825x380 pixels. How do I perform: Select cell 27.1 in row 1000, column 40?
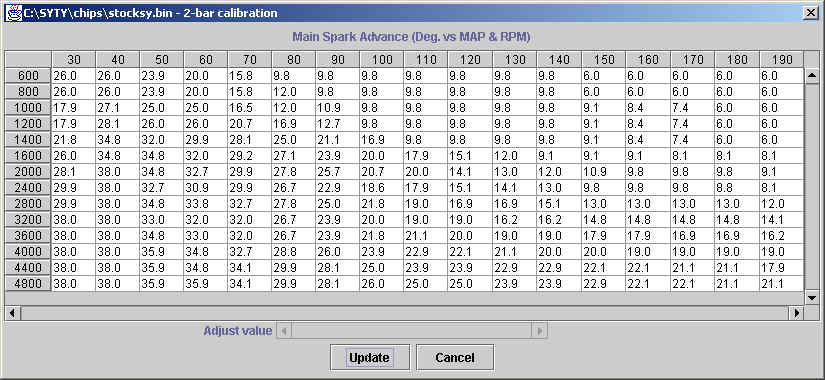coord(117,108)
